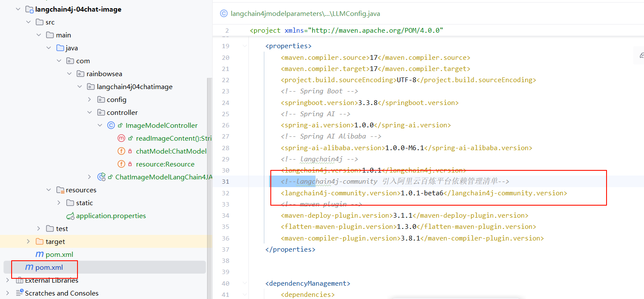644x299 pixels.
Task: Click the Scratches and Consoles icon
Action: click(x=19, y=293)
